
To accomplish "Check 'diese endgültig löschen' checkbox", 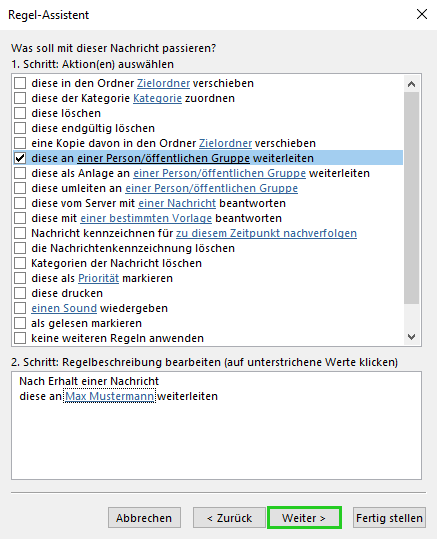I will (x=20, y=128).
